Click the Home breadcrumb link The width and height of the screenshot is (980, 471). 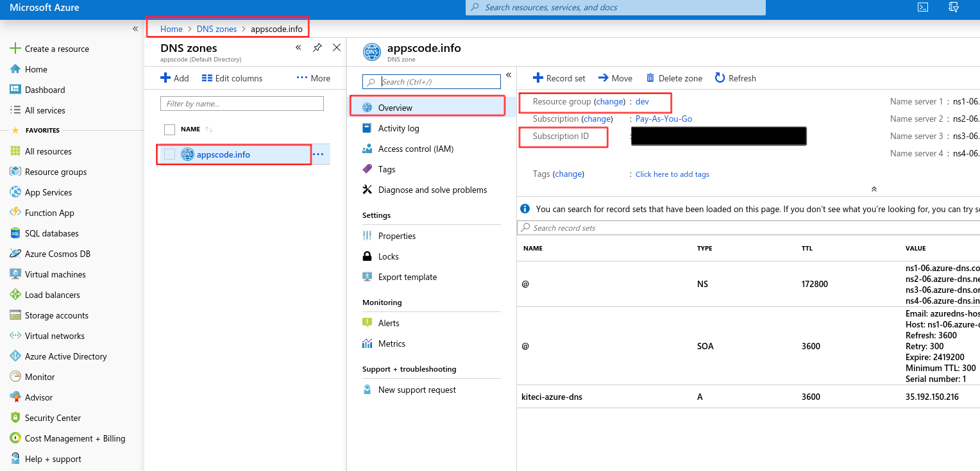(171, 29)
